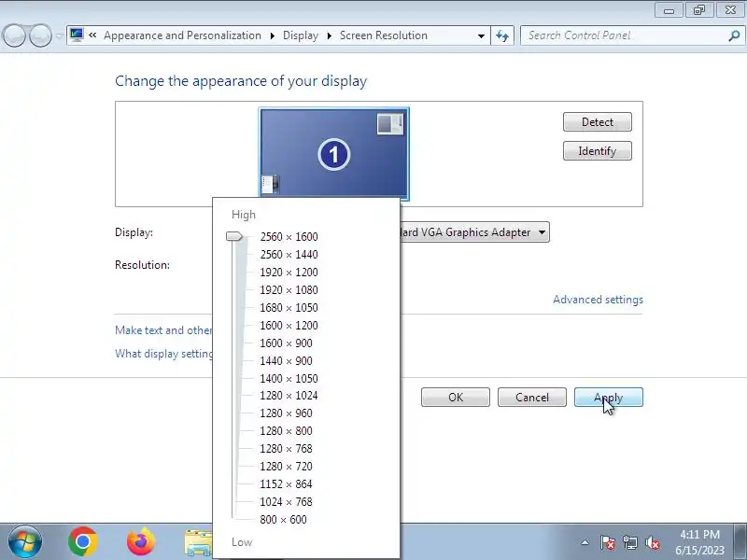The width and height of the screenshot is (747, 560).
Task: Select 1024 × 768 resolution
Action: coord(286,502)
